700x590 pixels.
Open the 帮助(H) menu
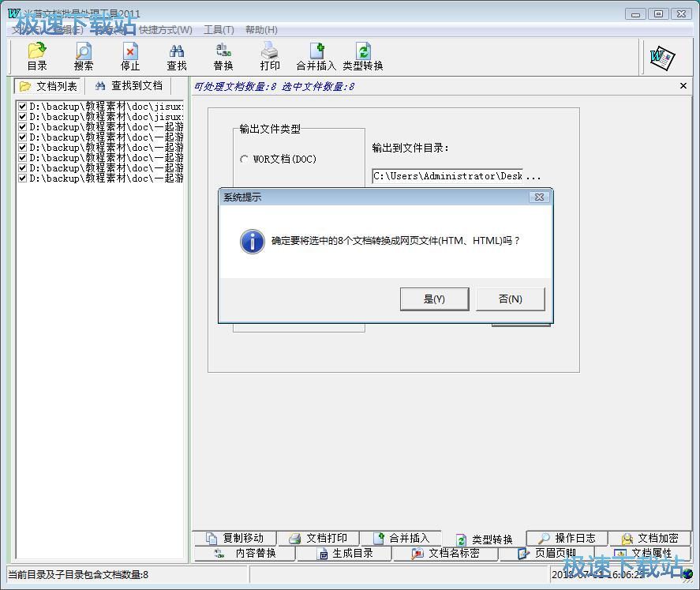(261, 30)
